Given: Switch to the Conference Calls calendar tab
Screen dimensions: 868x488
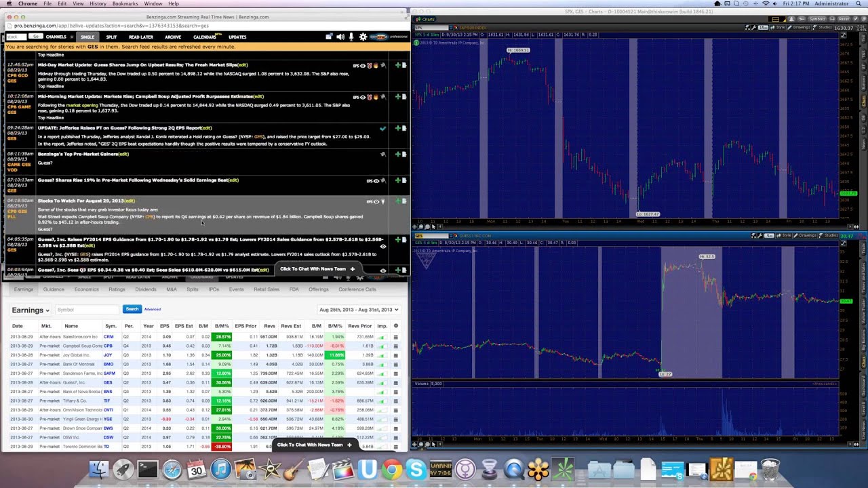Looking at the screenshot, I should pos(357,289).
